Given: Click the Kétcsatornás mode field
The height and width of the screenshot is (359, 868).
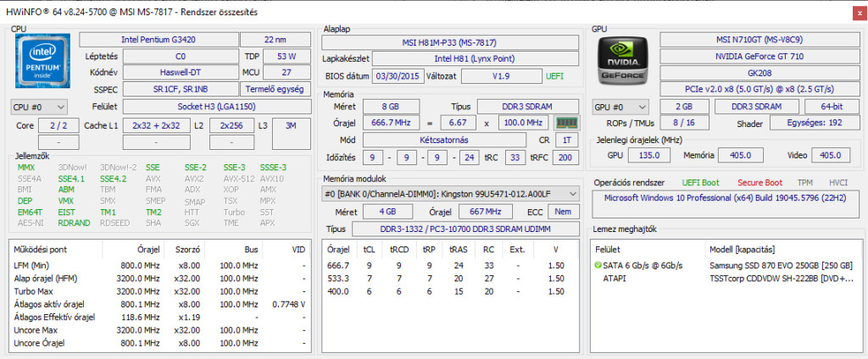Looking at the screenshot, I should 444,140.
